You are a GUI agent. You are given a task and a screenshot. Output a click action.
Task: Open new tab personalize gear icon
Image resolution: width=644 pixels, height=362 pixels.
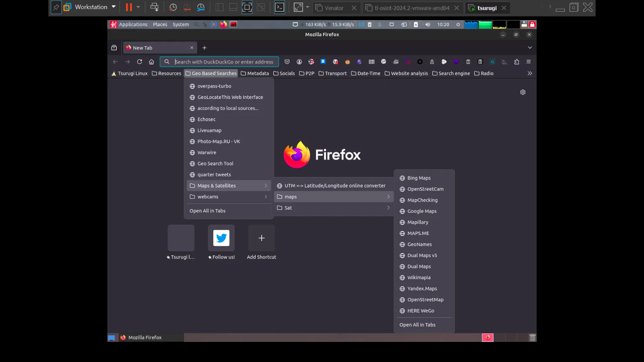pyautogui.click(x=523, y=92)
